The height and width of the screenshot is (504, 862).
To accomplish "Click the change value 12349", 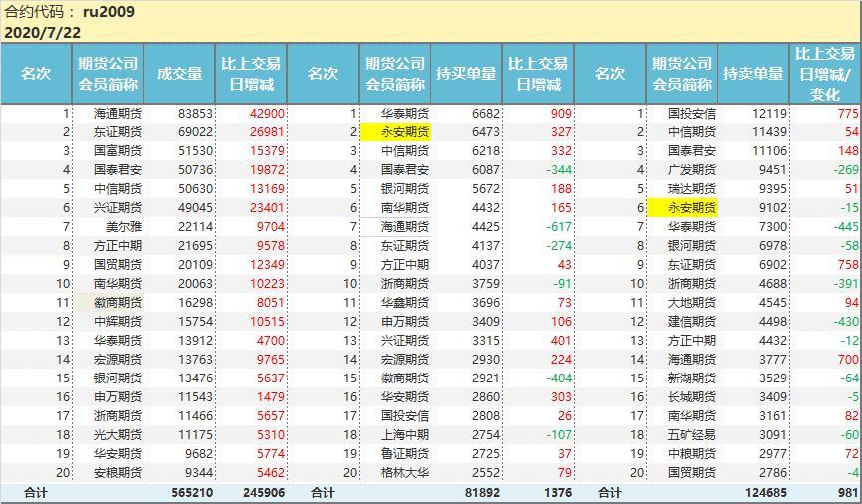I will tap(267, 264).
